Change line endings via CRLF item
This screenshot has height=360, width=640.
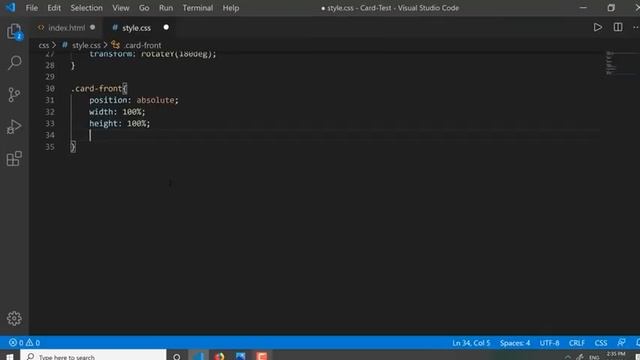coord(577,343)
